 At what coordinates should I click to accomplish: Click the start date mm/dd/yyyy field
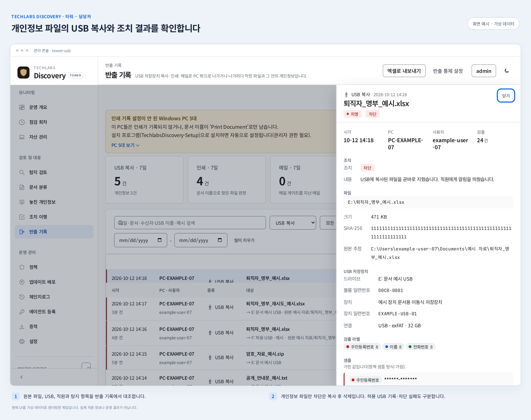click(140, 240)
